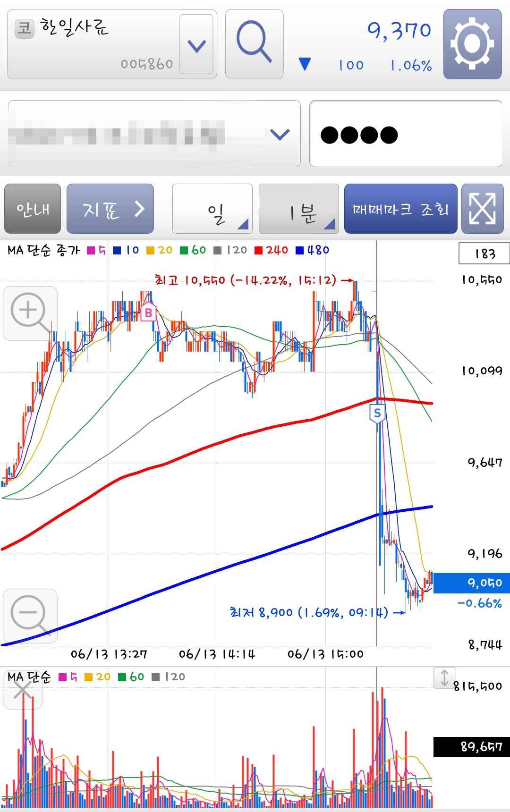Click the 10,099 price axis label
The width and height of the screenshot is (510, 812).
(482, 371)
